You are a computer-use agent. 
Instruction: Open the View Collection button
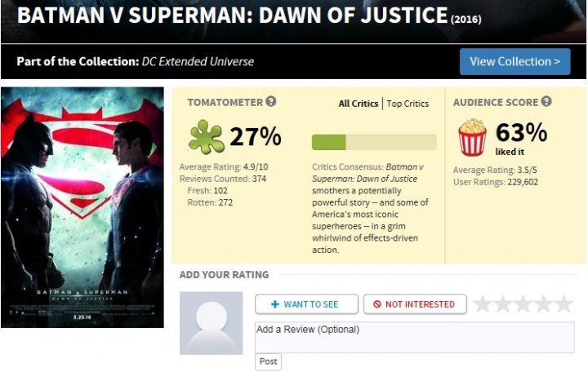click(x=514, y=61)
